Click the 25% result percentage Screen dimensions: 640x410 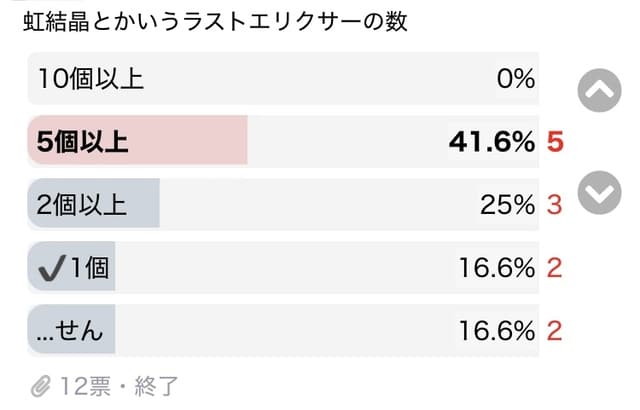(x=508, y=204)
